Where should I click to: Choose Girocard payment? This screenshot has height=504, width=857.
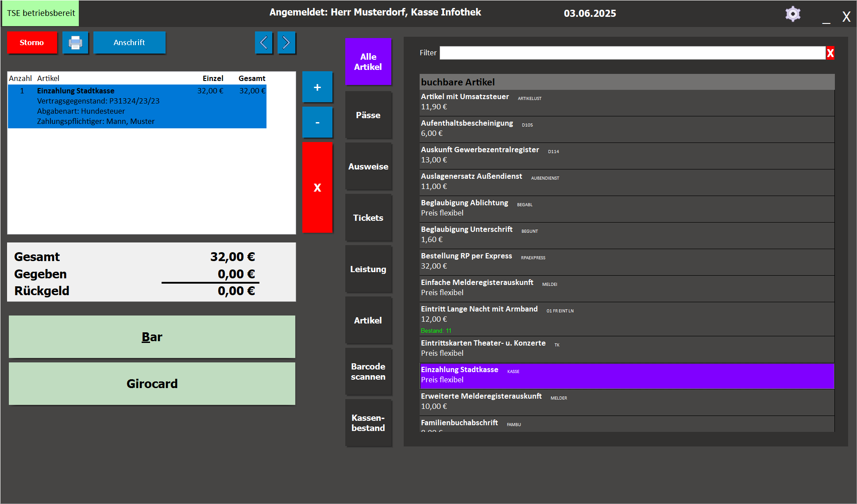pos(152,384)
